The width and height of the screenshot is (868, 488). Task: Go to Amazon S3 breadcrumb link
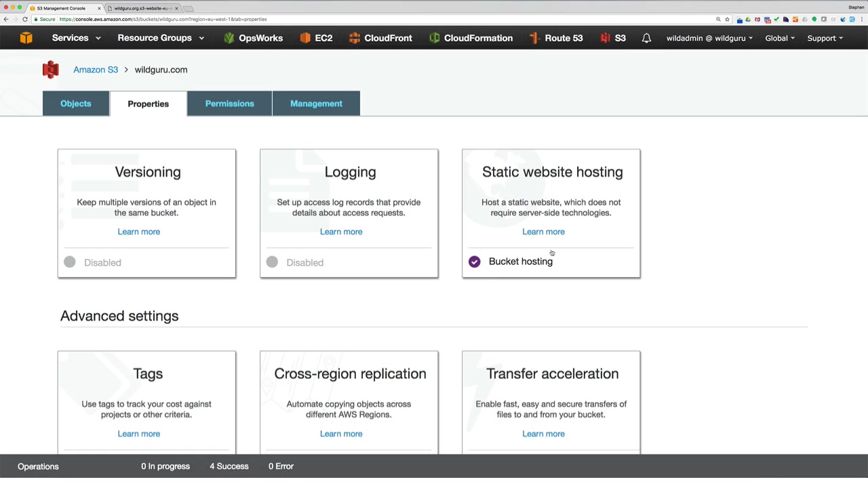click(96, 70)
